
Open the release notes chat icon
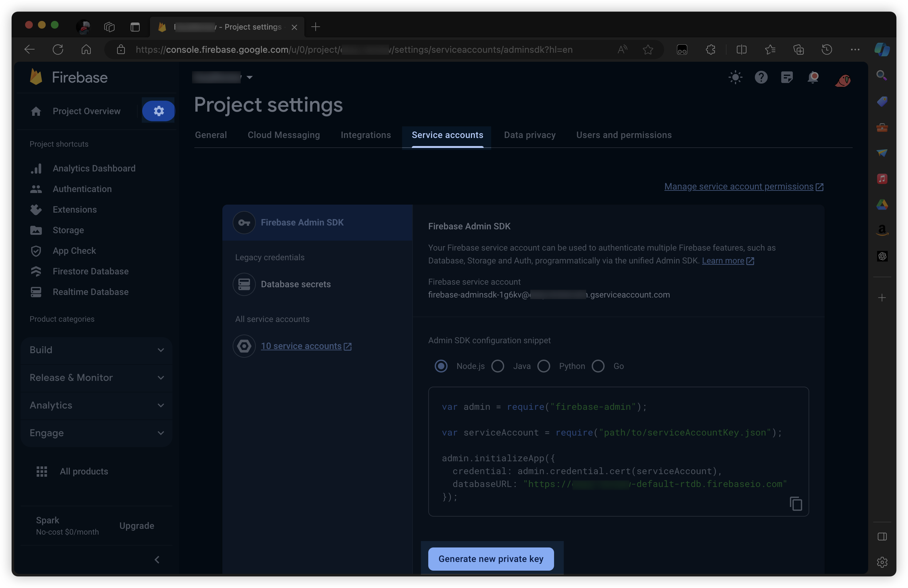pos(787,78)
